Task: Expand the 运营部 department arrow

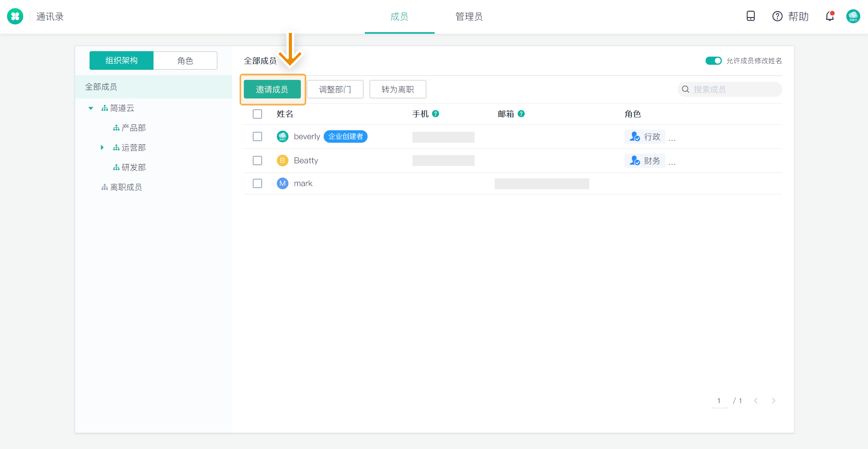Action: click(x=102, y=147)
